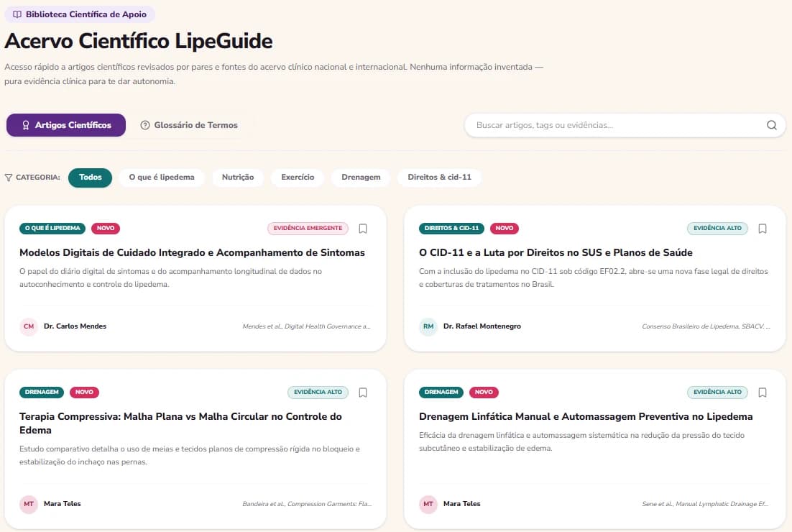Viewport: 792px width, 532px height.
Task: Click the MT avatar on the Drenagem Linfática card
Action: point(428,504)
